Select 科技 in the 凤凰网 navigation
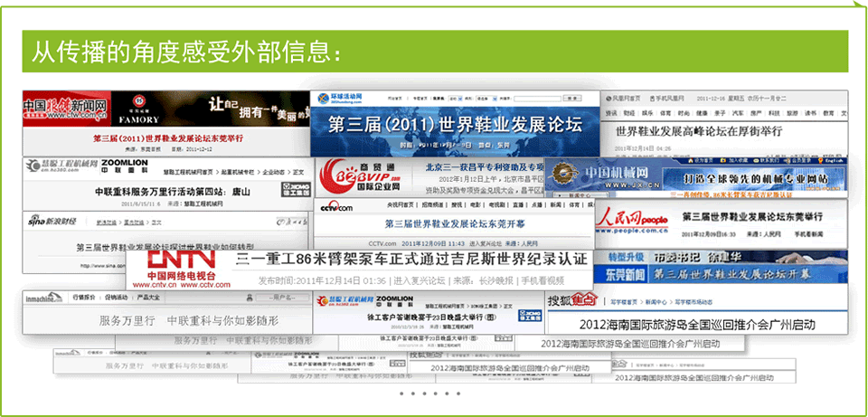Viewport: 868px width, 417px height. [775, 113]
